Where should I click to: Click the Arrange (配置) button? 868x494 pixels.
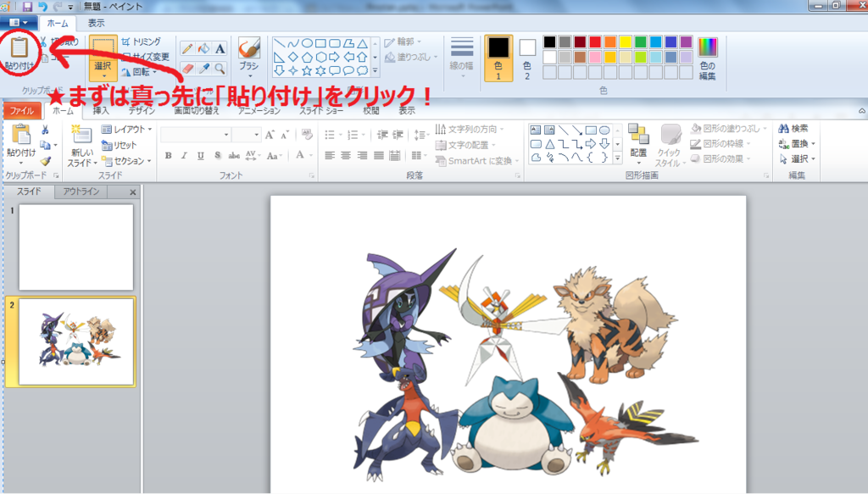tap(638, 142)
